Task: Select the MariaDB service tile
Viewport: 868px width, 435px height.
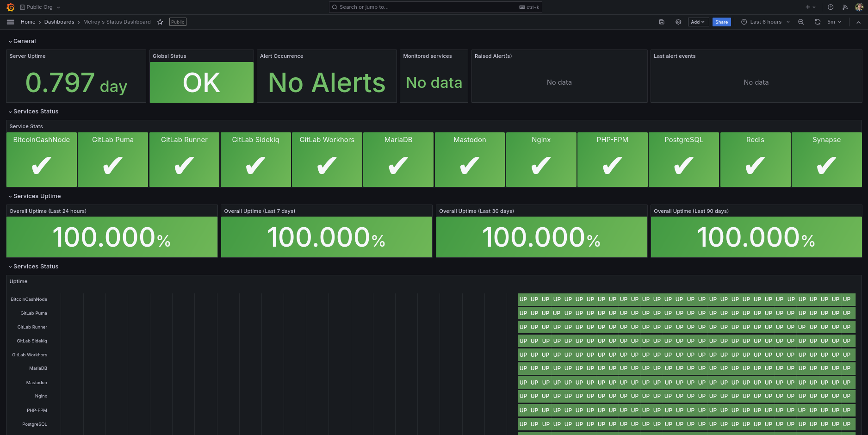Action: (x=398, y=160)
